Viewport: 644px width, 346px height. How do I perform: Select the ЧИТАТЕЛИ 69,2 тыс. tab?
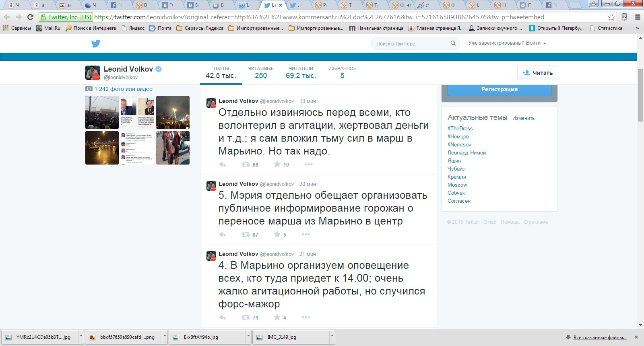[x=301, y=73]
